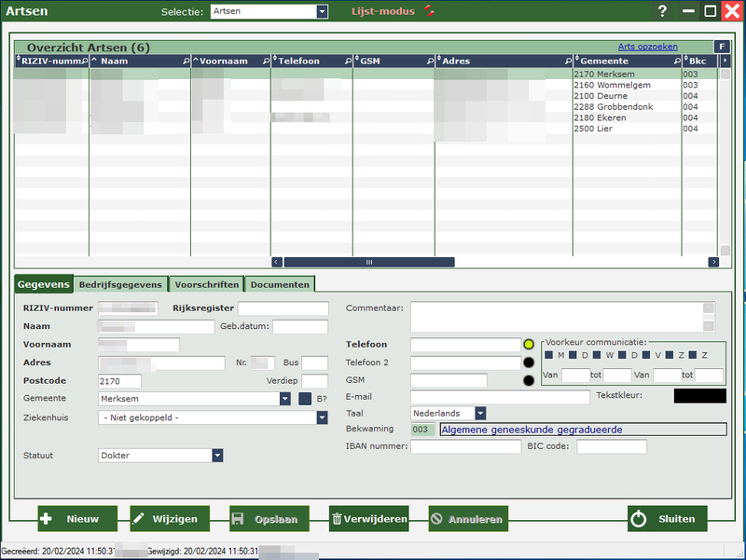Click the F filter button above the table
The height and width of the screenshot is (560, 746).
[721, 47]
